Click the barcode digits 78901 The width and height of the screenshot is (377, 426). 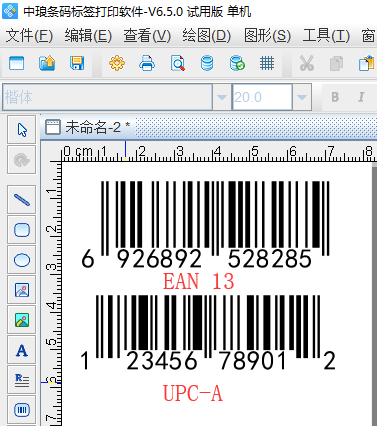click(253, 361)
